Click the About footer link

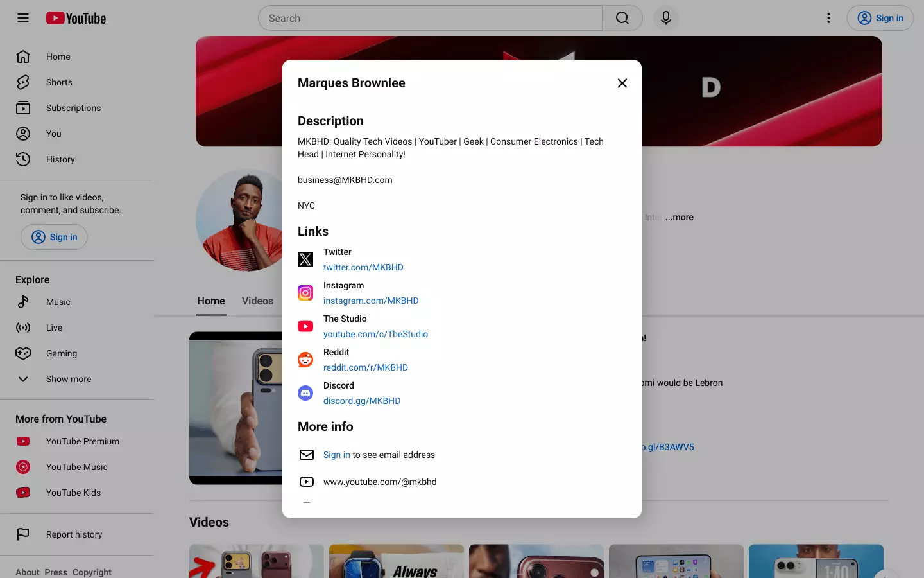(x=28, y=572)
